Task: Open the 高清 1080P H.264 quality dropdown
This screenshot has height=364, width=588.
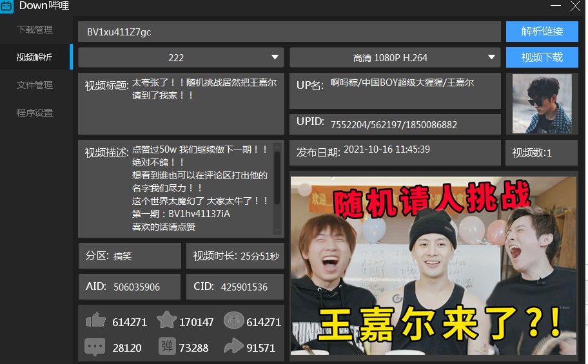Action: 395,57
